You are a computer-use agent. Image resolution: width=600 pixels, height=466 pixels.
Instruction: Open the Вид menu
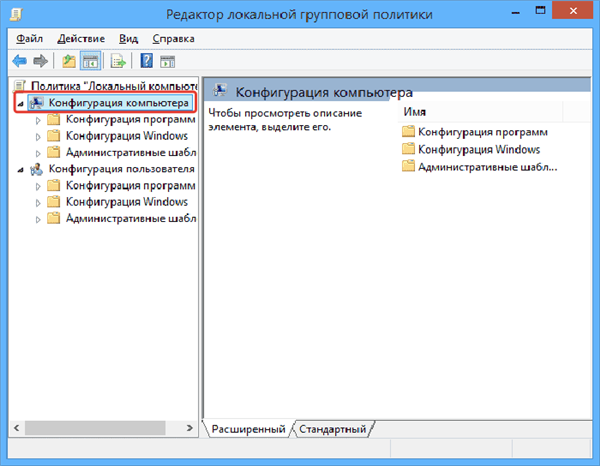tap(128, 39)
